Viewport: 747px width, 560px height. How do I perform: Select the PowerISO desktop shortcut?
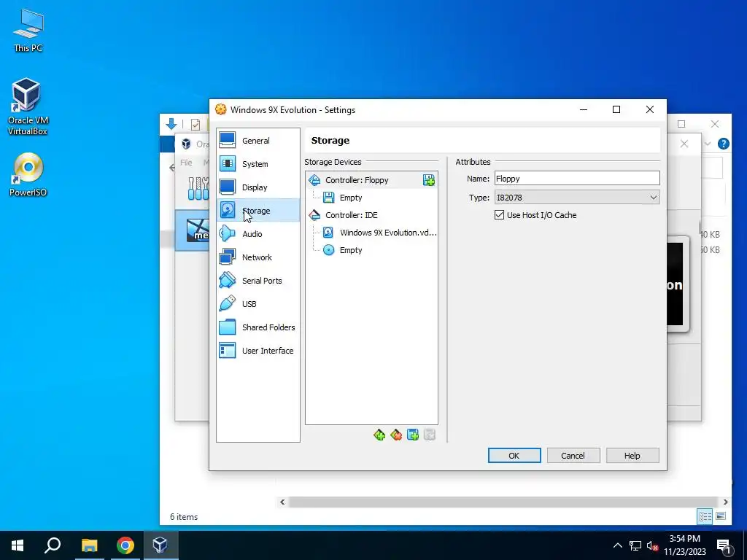click(28, 174)
